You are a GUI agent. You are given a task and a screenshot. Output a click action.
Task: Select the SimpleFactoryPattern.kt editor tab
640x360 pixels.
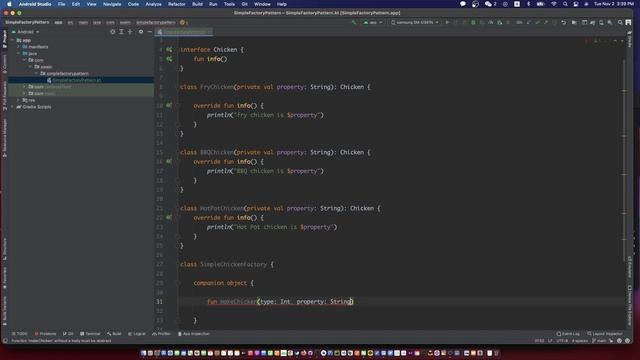pos(184,32)
